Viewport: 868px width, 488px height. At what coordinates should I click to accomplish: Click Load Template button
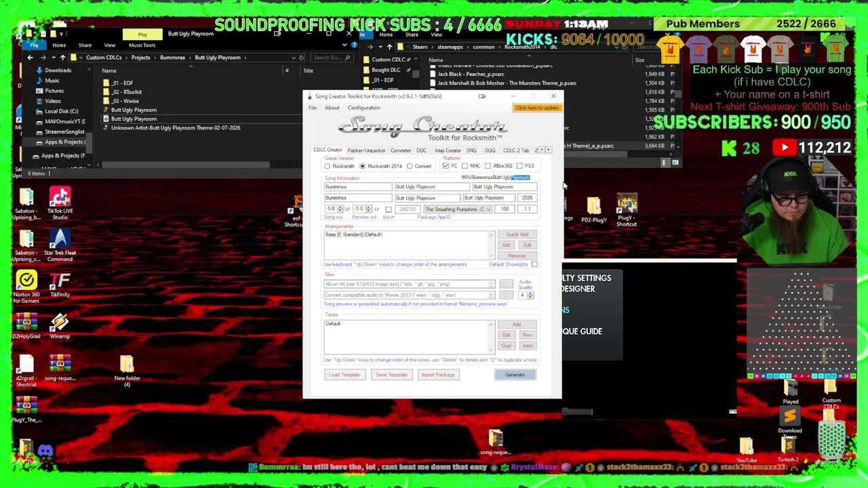344,375
